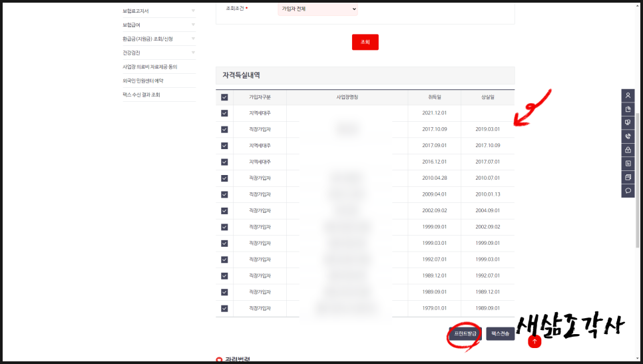This screenshot has width=643, height=364.
Task: Open the phone call quick-menu icon
Action: [x=628, y=136]
